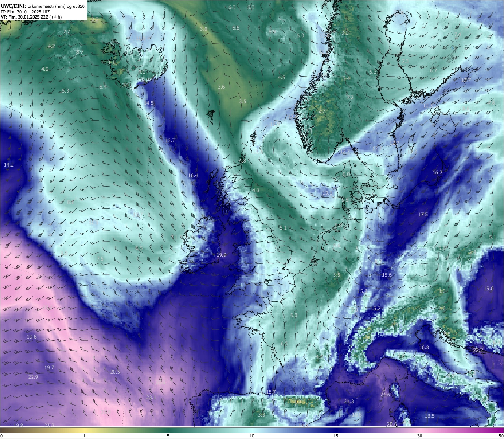Select the 14.2 value label at the west edge
Image resolution: width=504 pixels, height=439 pixels.
(9, 165)
